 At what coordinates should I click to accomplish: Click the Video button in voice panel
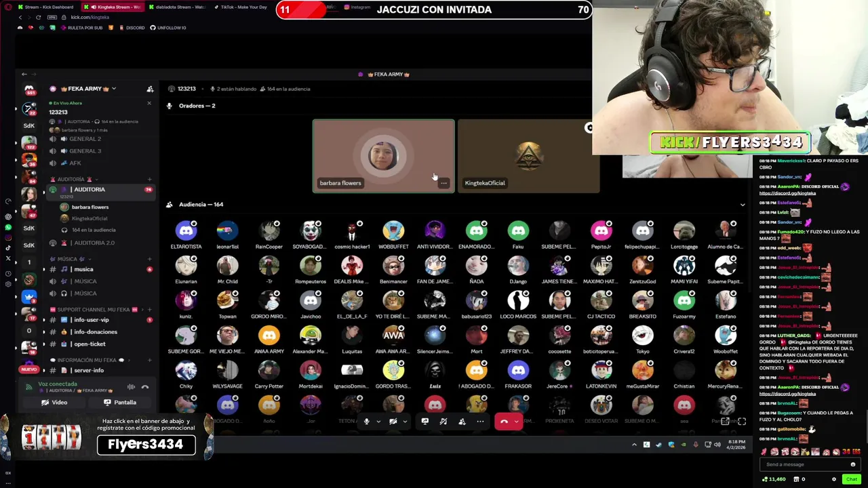pyautogui.click(x=54, y=403)
